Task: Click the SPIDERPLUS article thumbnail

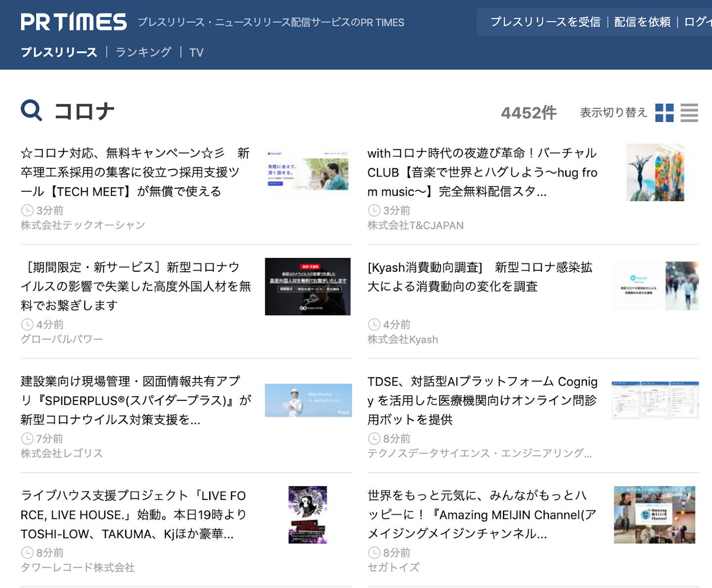Action: click(309, 400)
